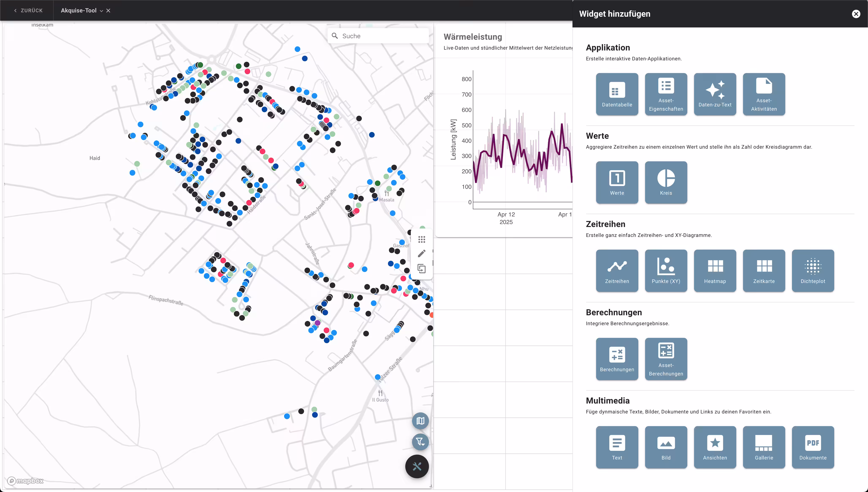Choose the Asset-Berechnungen widget
The height and width of the screenshot is (492, 868).
pos(666,359)
